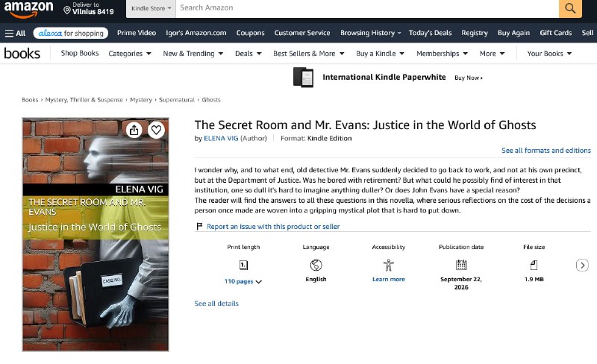Open Registry nav item

475,33
